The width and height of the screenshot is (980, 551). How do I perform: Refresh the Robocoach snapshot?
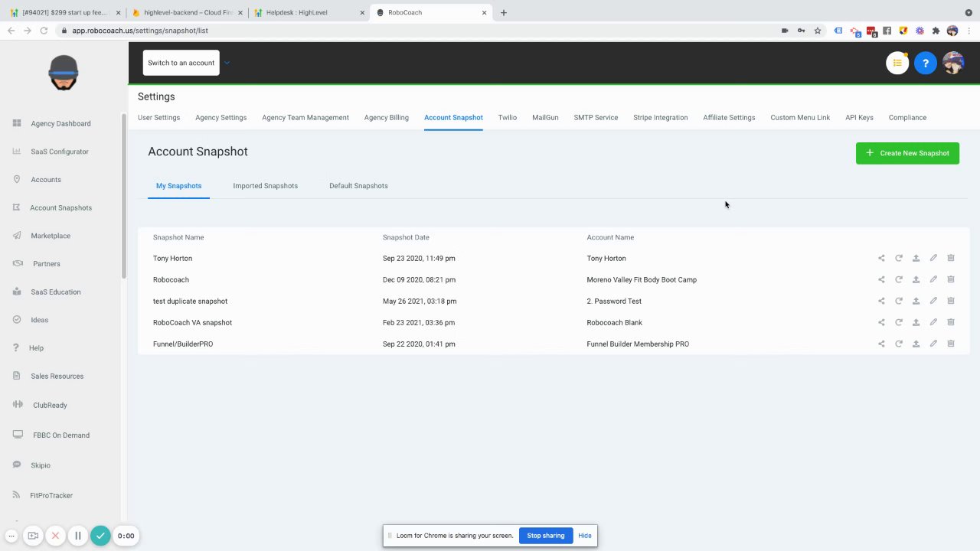point(899,279)
